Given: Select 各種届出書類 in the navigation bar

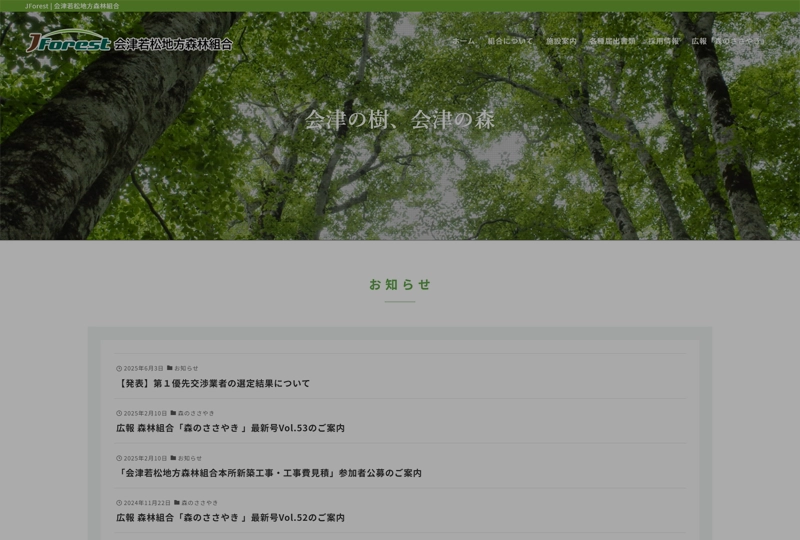Looking at the screenshot, I should [612, 42].
